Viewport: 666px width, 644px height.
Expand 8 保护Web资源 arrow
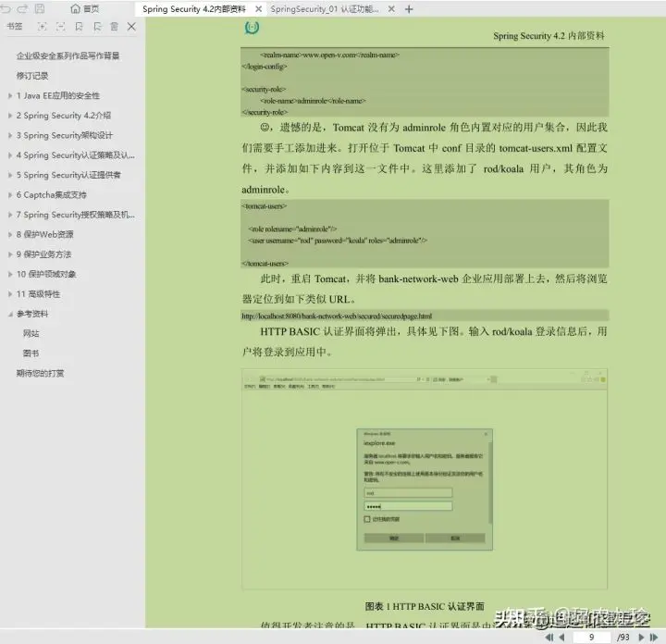[x=10, y=234]
